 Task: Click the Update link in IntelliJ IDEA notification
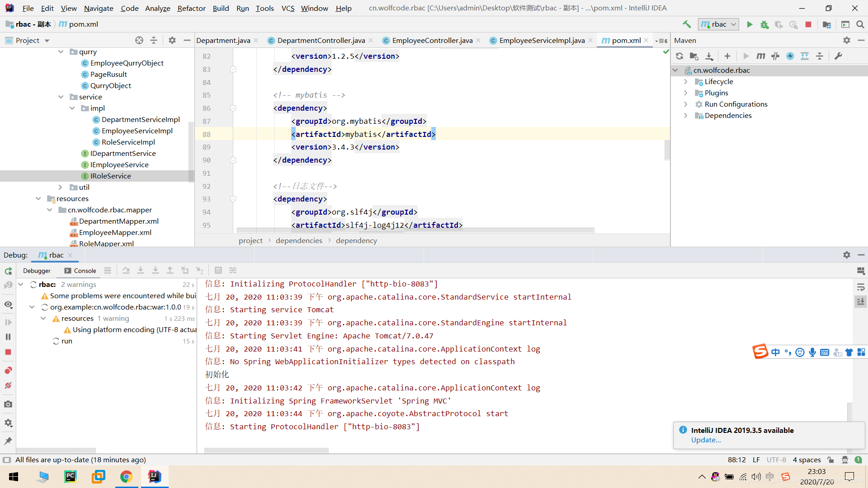(705, 440)
